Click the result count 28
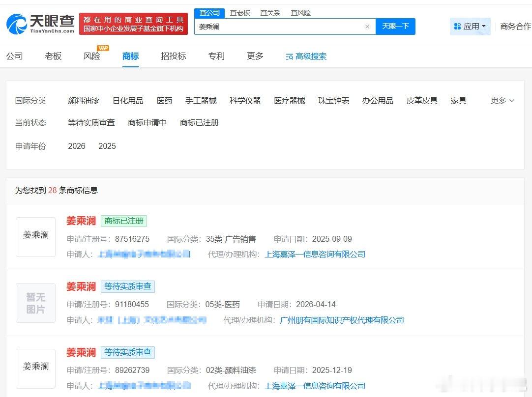The width and height of the screenshot is (532, 397). [52, 190]
